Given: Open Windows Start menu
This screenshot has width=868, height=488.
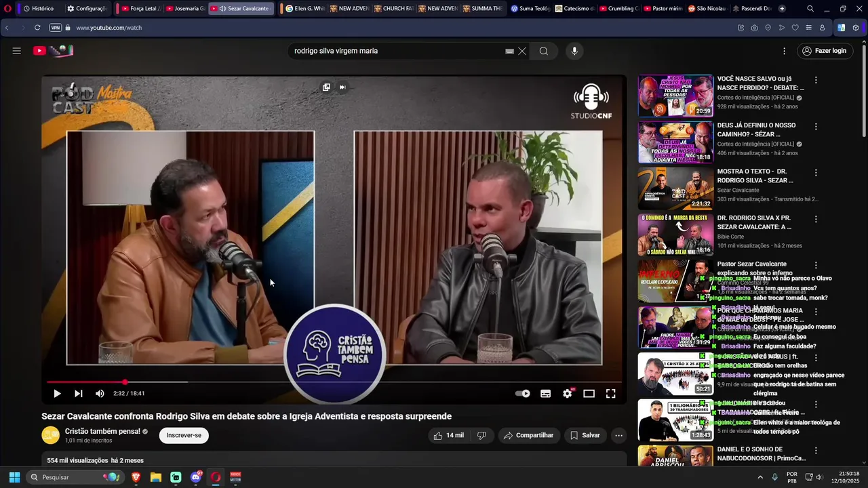Looking at the screenshot, I should coord(14,477).
